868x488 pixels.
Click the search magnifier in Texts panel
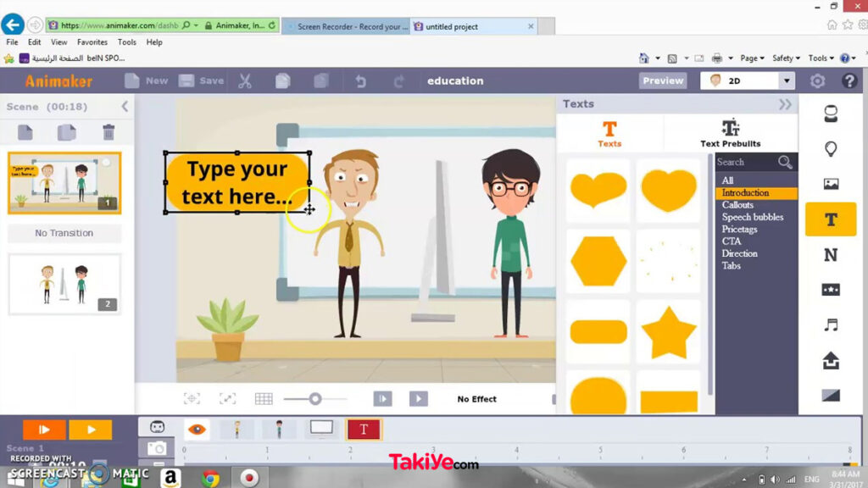click(x=785, y=162)
